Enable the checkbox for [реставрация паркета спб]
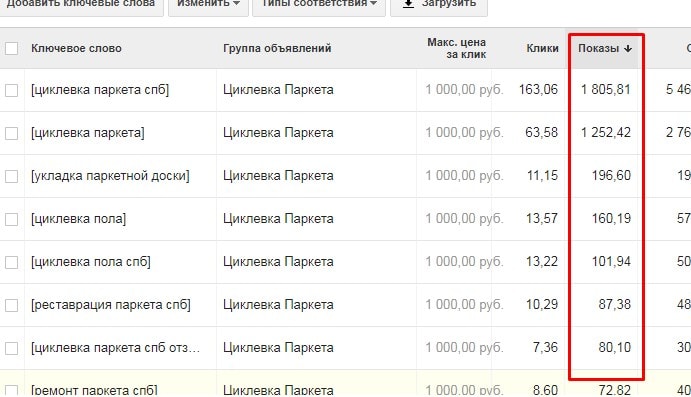Screen dimensions: 691x397 [x=11, y=305]
